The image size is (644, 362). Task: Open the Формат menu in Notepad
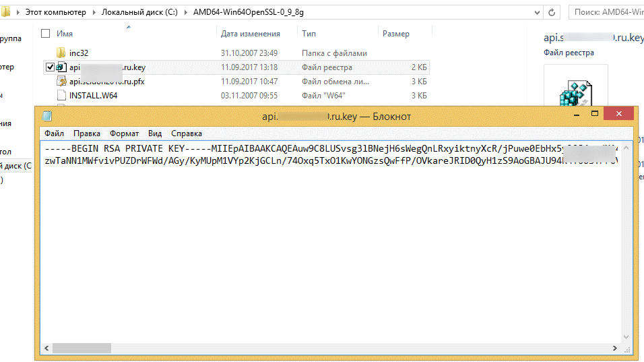point(124,133)
